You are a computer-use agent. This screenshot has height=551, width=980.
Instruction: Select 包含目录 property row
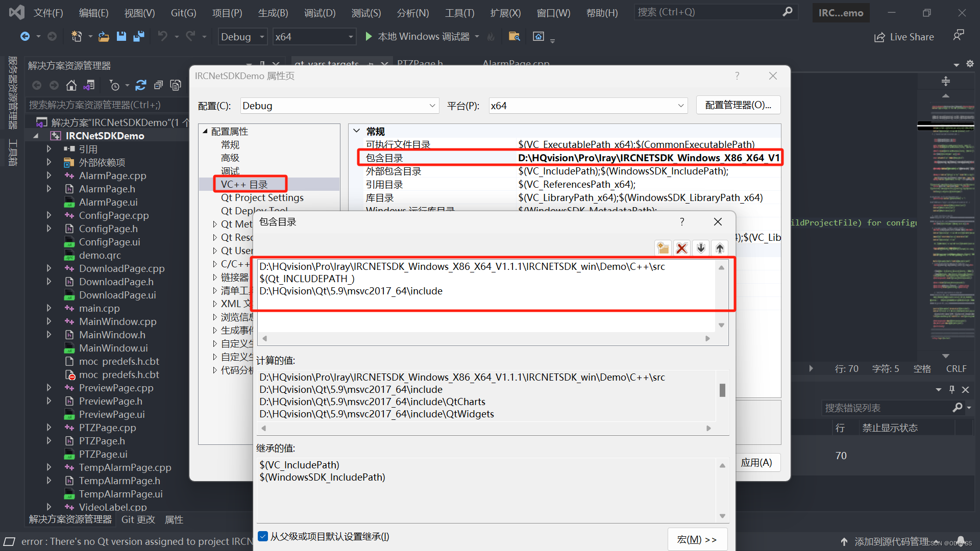[572, 158]
